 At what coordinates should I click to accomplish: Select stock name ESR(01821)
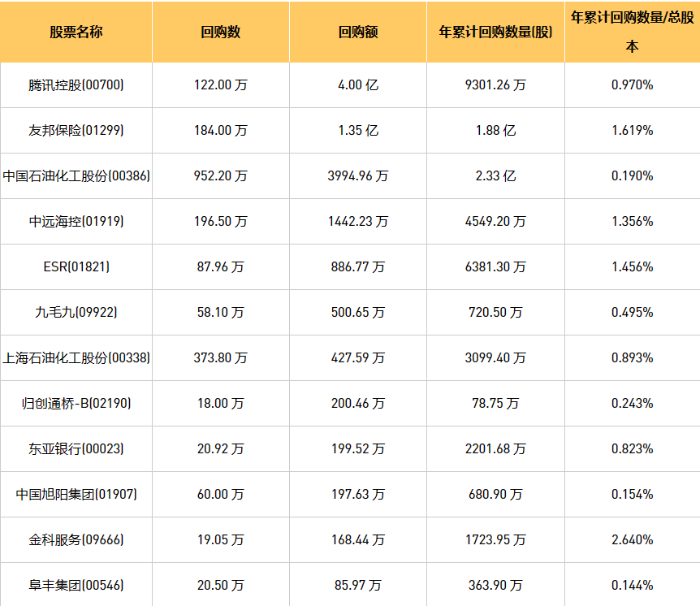(76, 267)
